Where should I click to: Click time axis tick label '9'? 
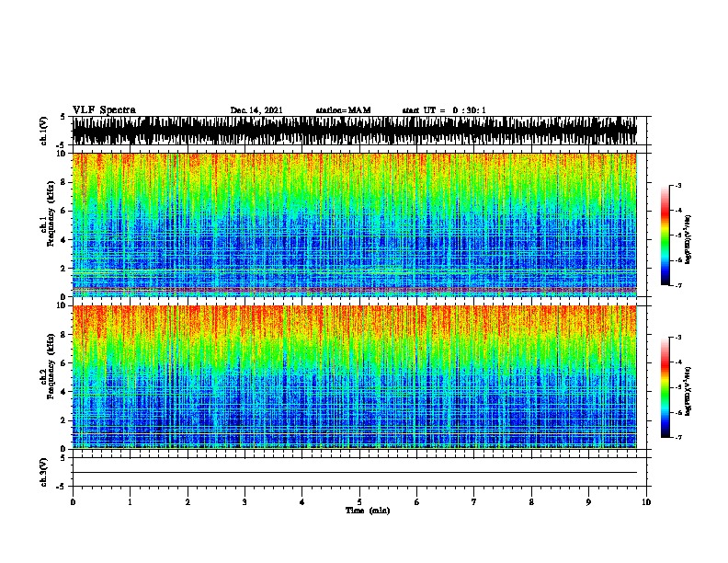point(588,502)
